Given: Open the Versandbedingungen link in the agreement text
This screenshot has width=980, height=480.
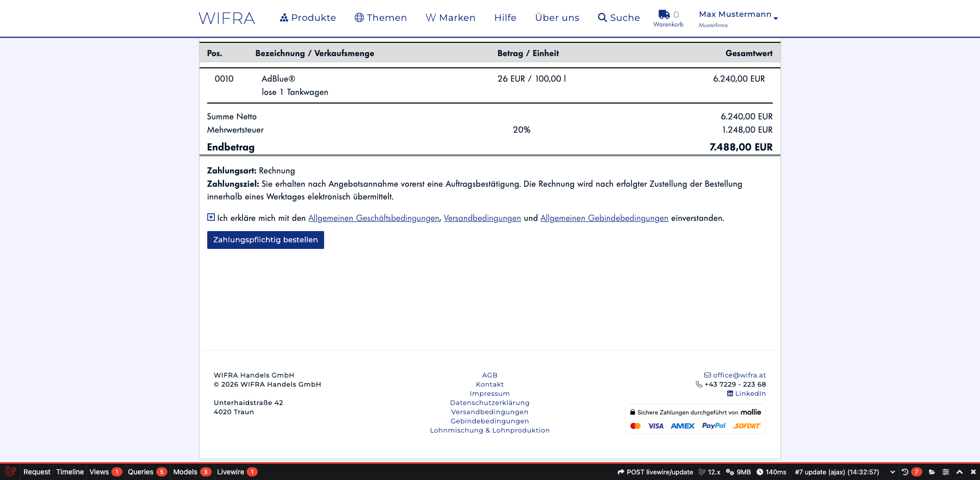Looking at the screenshot, I should (482, 218).
